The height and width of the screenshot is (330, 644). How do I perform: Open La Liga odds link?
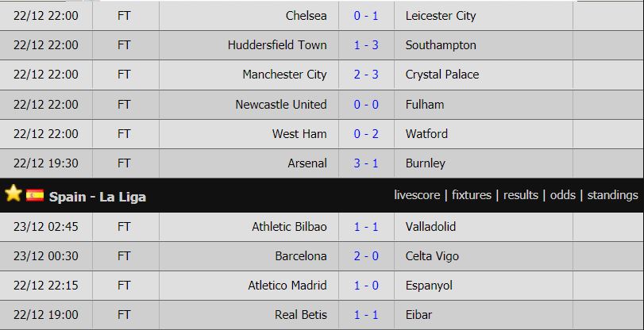click(563, 195)
